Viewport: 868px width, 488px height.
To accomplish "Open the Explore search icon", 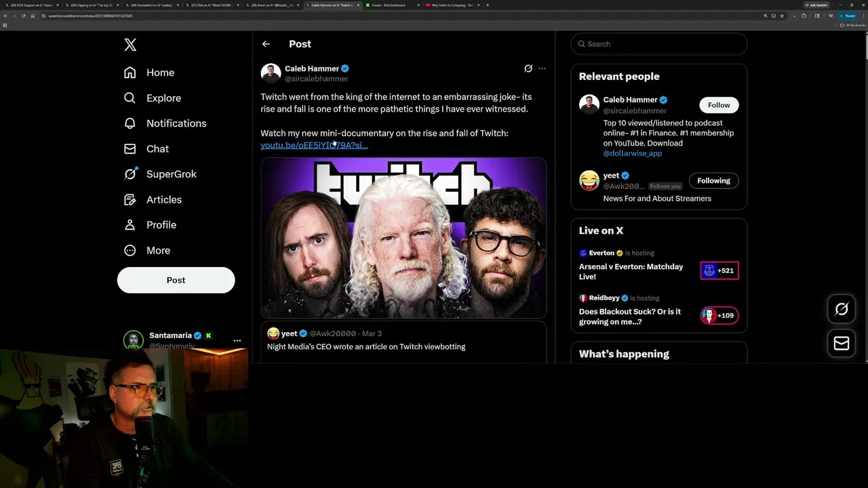I will pyautogui.click(x=130, y=98).
